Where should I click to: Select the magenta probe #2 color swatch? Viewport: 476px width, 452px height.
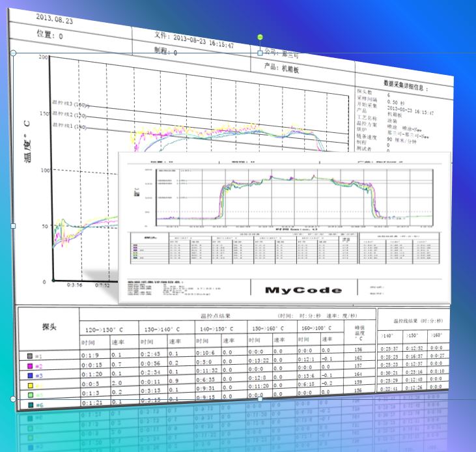pos(31,366)
